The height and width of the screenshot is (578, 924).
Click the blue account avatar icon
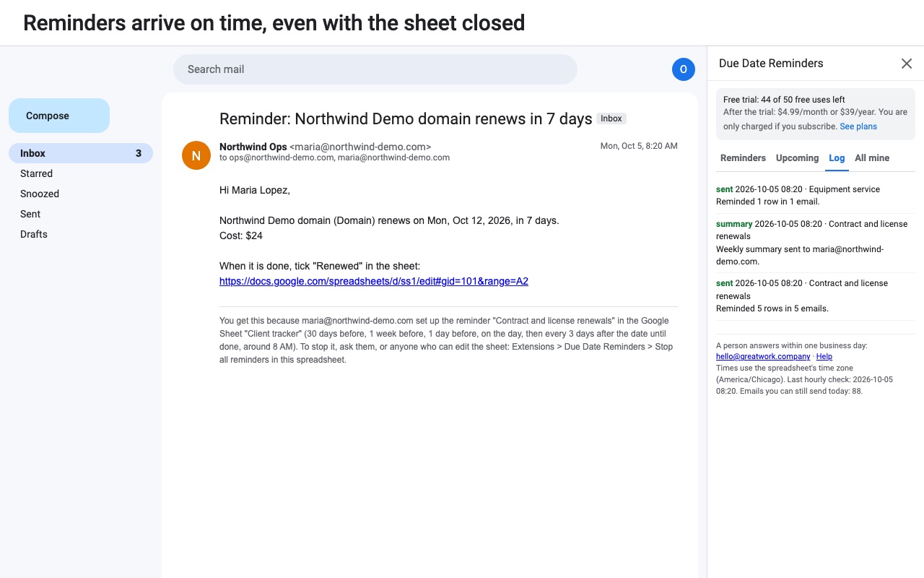click(684, 69)
